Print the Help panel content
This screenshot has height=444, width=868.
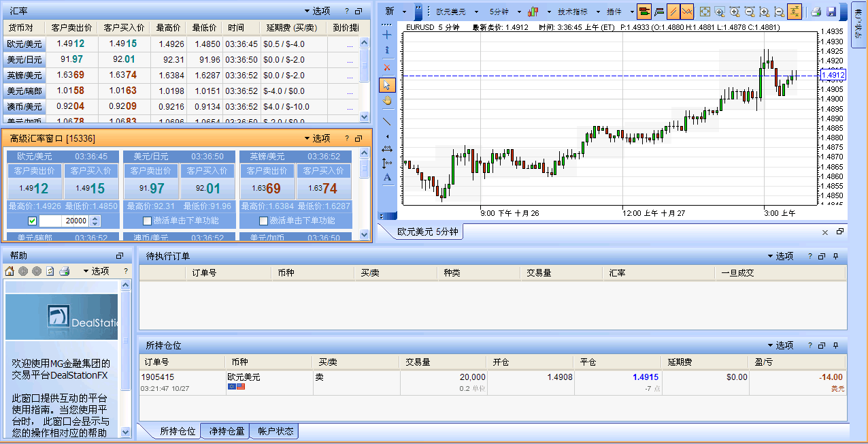coord(64,271)
